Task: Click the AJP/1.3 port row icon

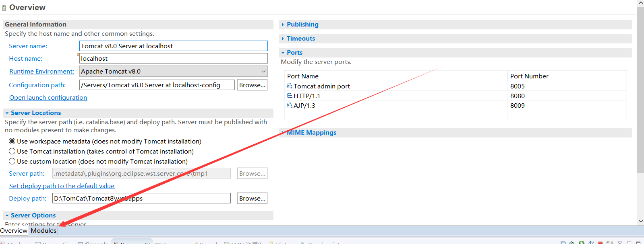Action: coord(289,105)
